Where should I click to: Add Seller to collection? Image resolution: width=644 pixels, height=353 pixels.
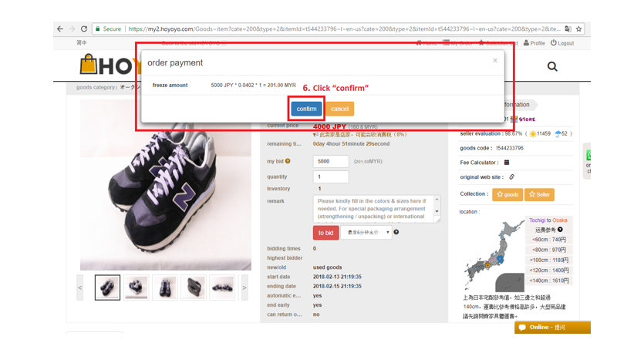pyautogui.click(x=539, y=194)
